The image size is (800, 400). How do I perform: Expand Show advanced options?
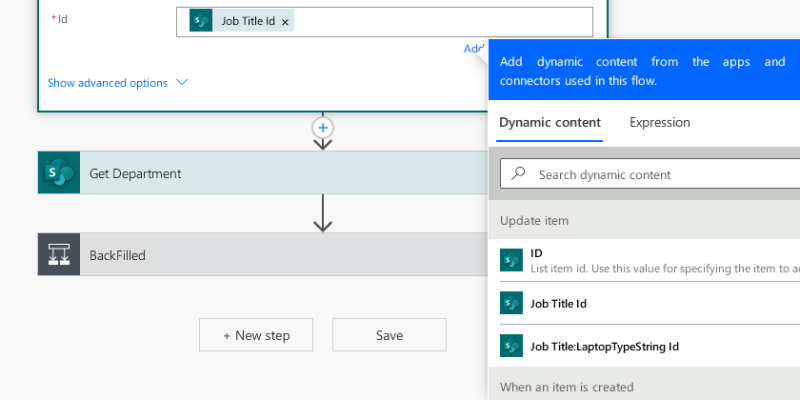pyautogui.click(x=108, y=83)
